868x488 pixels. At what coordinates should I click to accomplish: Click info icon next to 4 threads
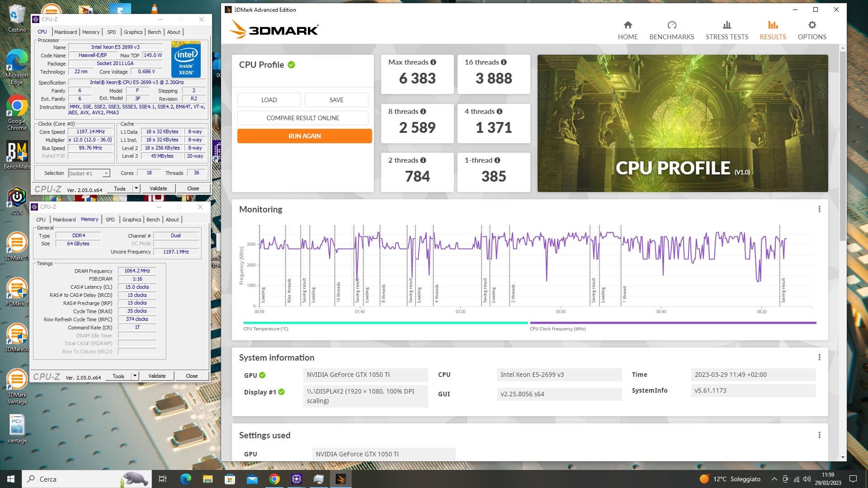500,112
